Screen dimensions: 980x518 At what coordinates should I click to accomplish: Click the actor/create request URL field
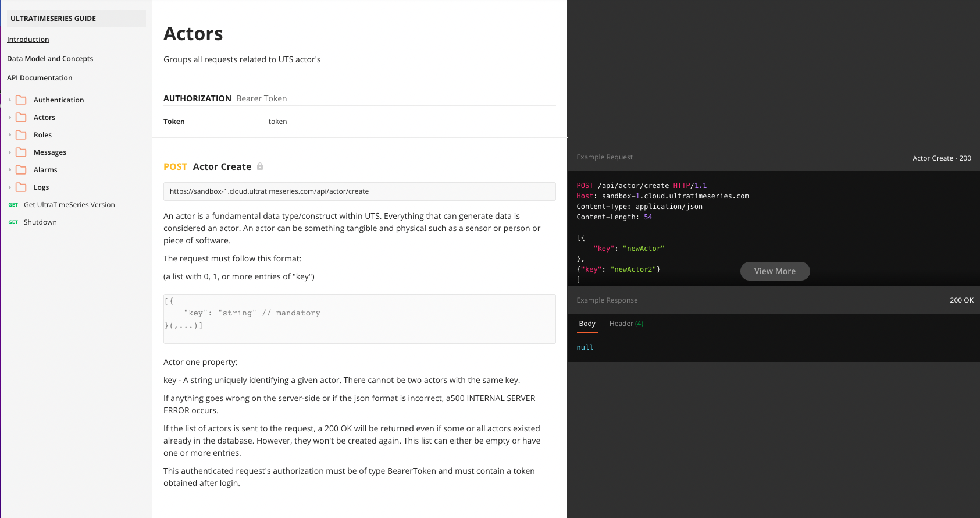click(359, 191)
